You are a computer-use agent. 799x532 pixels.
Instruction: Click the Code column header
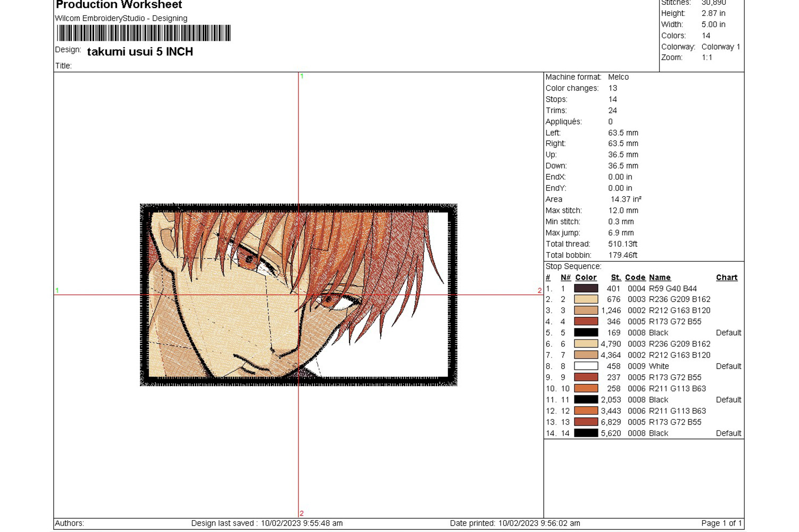pos(635,278)
